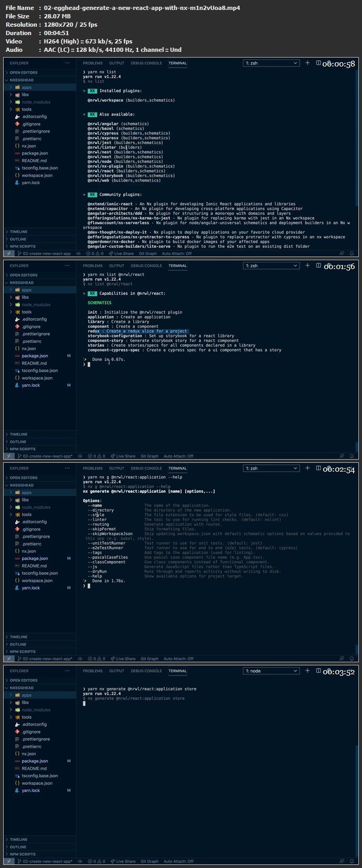The width and height of the screenshot is (362, 868).
Task: Click the .prettierignore icon in the 00:03:52 frame
Action: [x=17, y=739]
